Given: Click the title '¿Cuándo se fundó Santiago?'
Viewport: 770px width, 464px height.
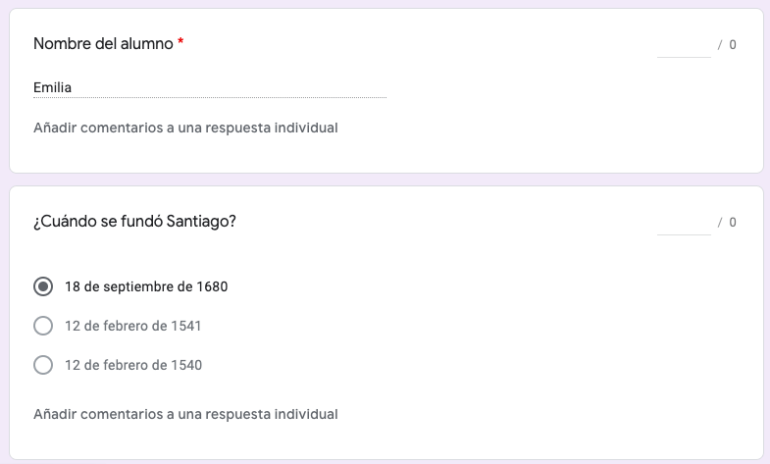Looking at the screenshot, I should click(134, 221).
